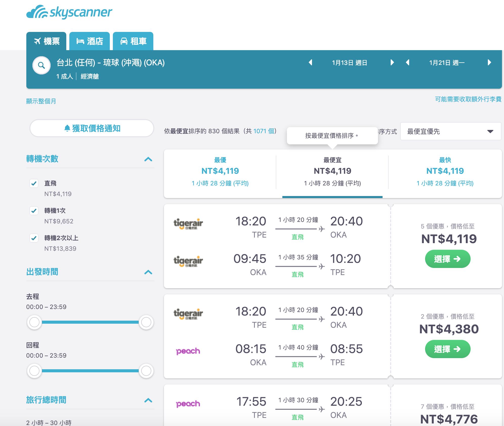Go to previous return date arrow
The width and height of the screenshot is (504, 426).
408,63
